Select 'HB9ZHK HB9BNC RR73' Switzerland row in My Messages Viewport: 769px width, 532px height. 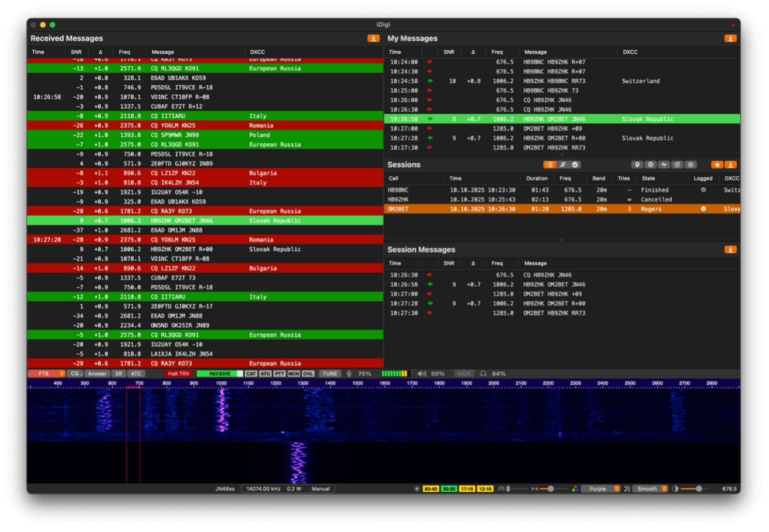(562, 81)
